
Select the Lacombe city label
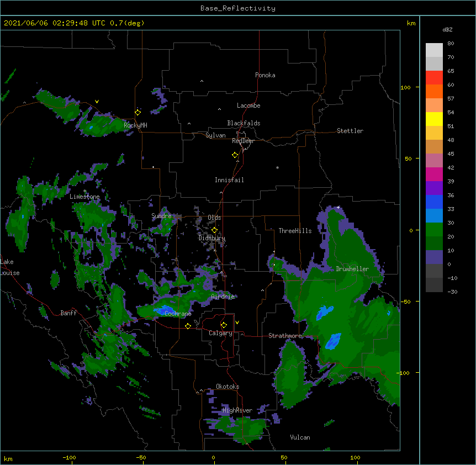click(248, 105)
